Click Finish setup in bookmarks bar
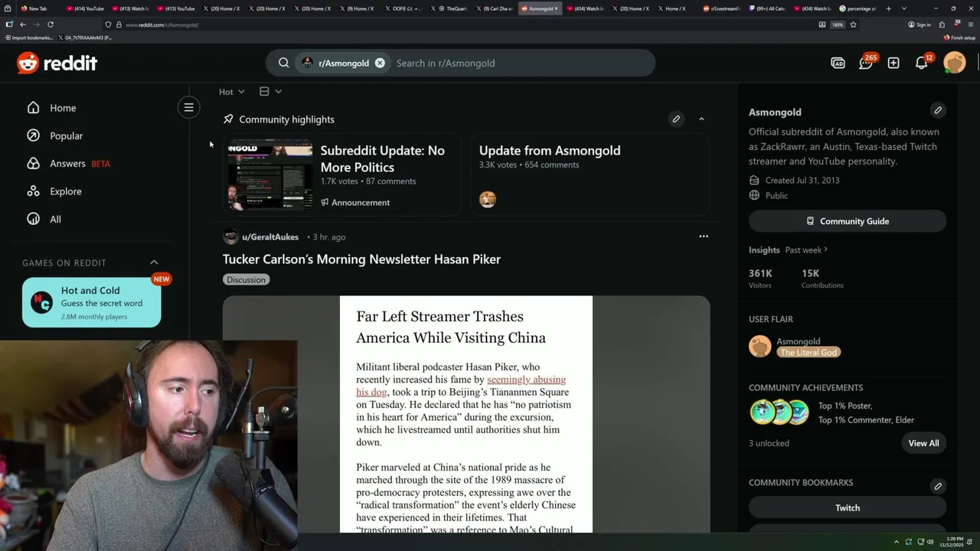The width and height of the screenshot is (980, 551). click(x=959, y=37)
